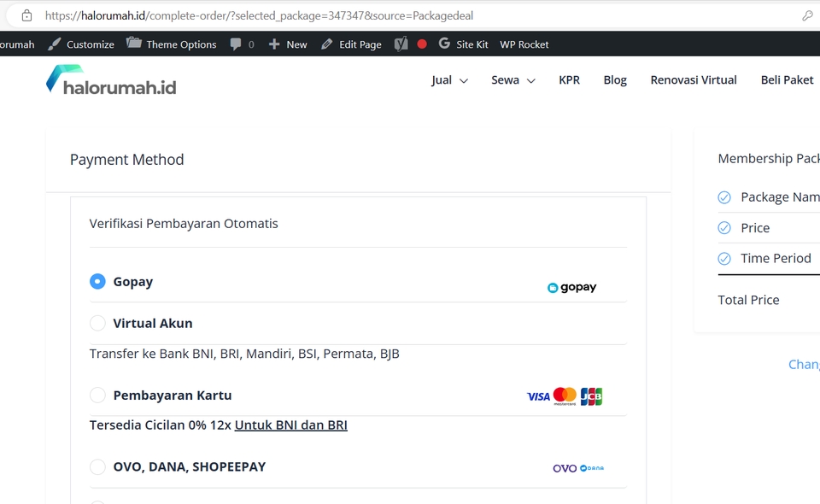The height and width of the screenshot is (504, 820).
Task: Open the Blog menu item
Action: [x=615, y=79]
